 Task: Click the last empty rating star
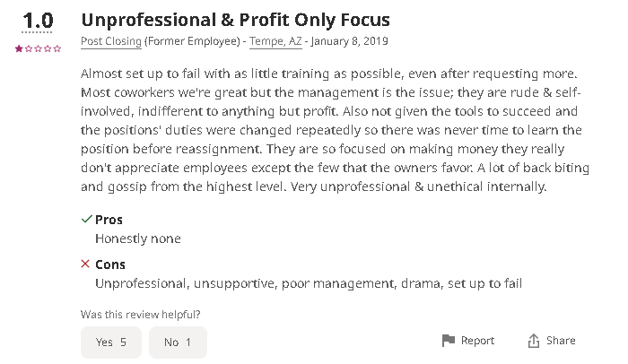pyautogui.click(x=58, y=48)
